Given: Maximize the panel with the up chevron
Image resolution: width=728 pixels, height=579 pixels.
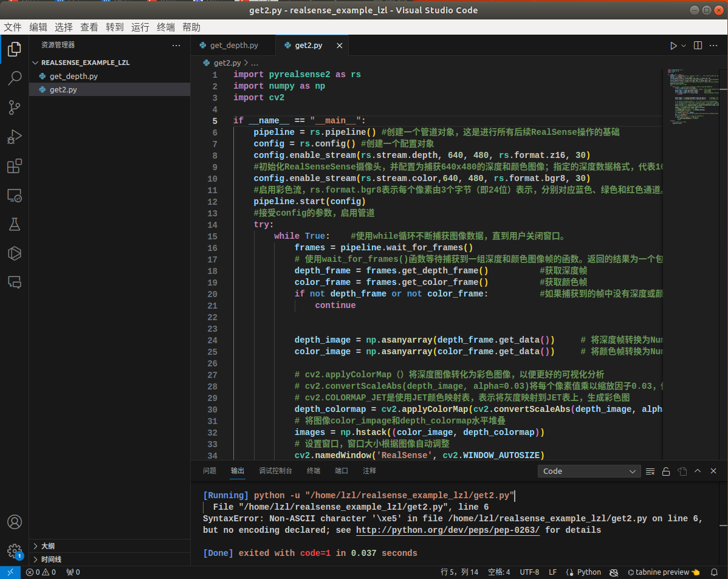Looking at the screenshot, I should pos(698,471).
